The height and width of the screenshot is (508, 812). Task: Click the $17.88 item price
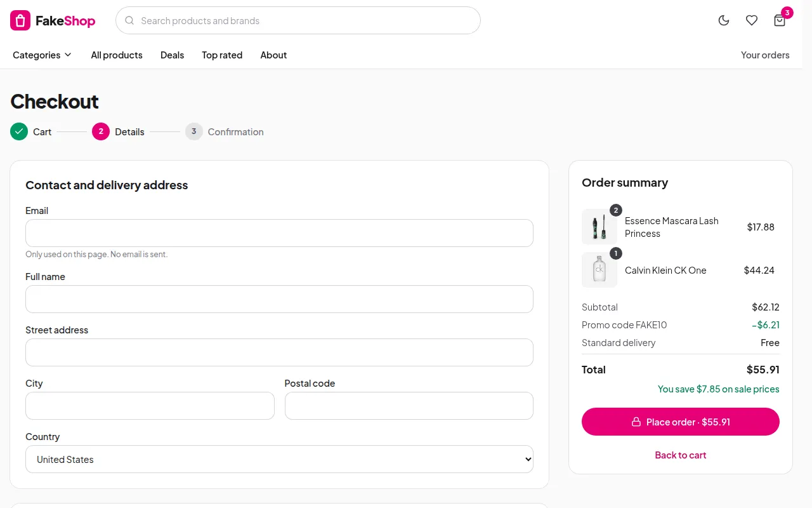click(x=761, y=227)
